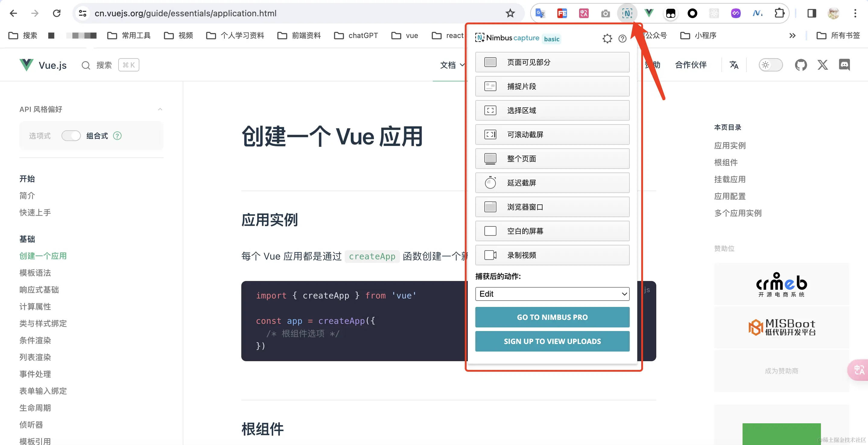Toggle the light/dark theme switch
This screenshot has width=868, height=445.
(x=770, y=65)
